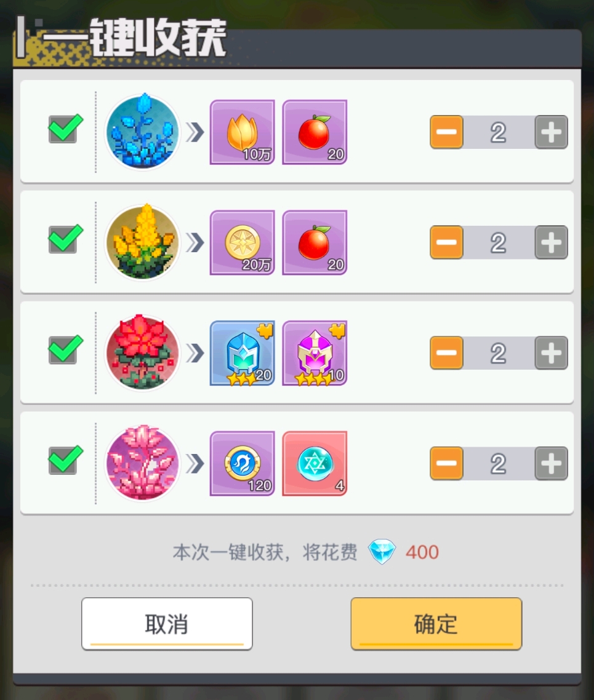Uncheck the pink flower plant row checkbox
The image size is (594, 700).
tap(65, 460)
